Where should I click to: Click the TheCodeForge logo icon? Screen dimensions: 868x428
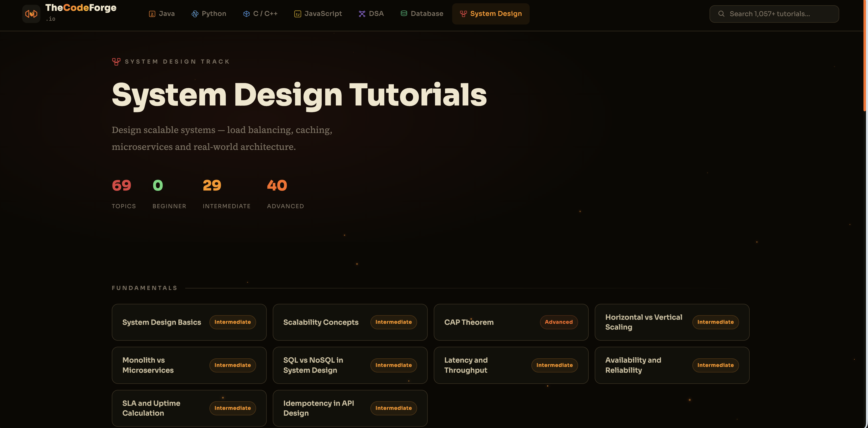[31, 13]
